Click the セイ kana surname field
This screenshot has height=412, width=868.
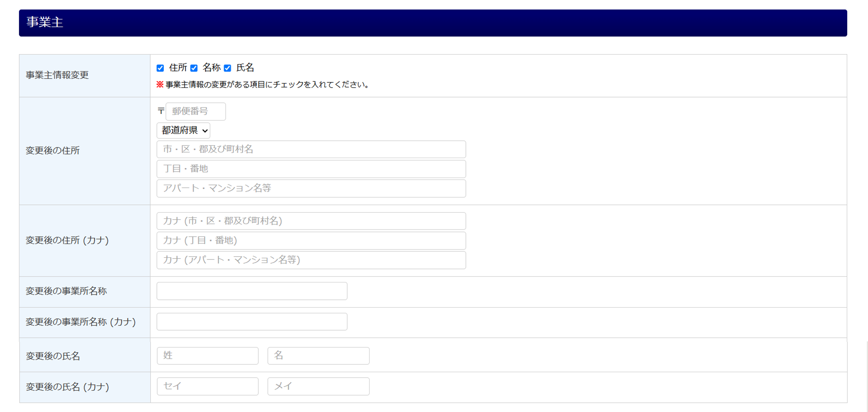(208, 386)
